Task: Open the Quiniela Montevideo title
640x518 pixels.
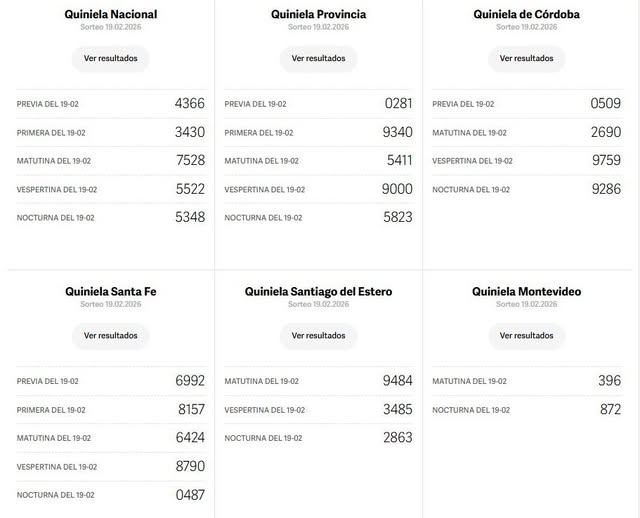Action: point(526,291)
